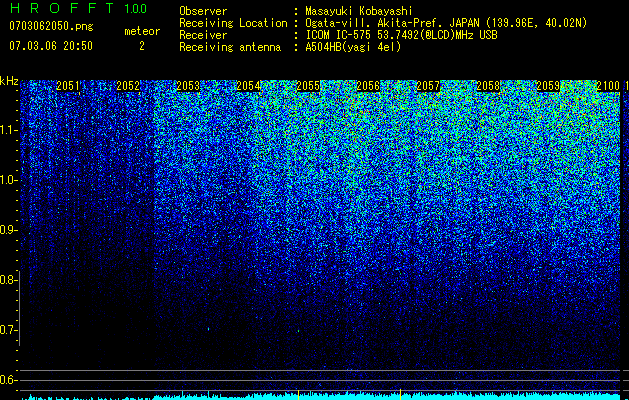The width and height of the screenshot is (629, 400).
Task: Click the 2059 time marker
Action: [x=548, y=86]
